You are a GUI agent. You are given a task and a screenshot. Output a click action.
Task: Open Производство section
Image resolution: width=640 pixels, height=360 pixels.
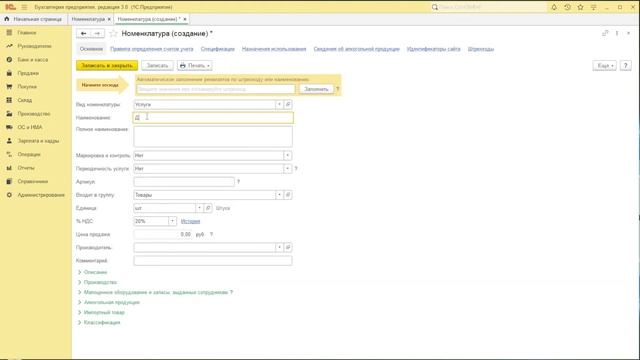coord(34,113)
